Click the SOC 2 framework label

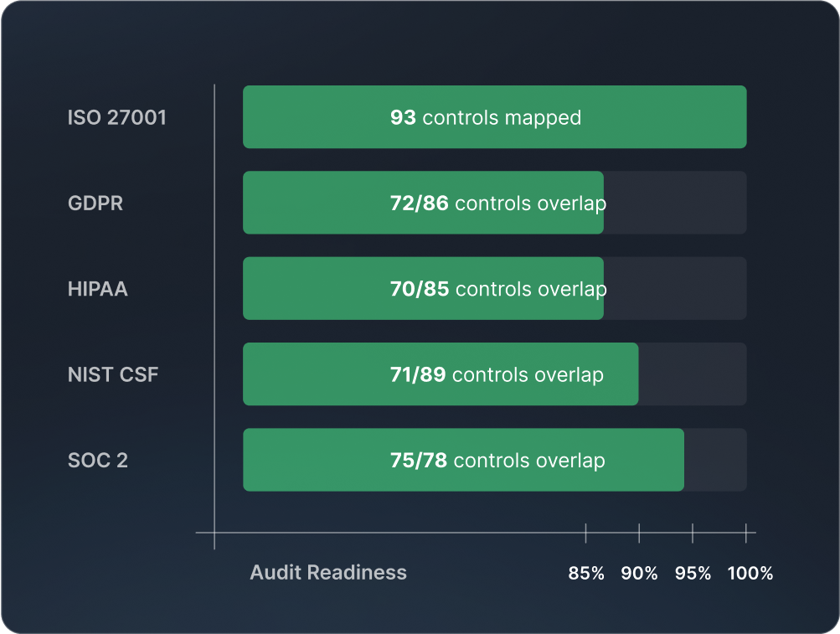coord(97,461)
